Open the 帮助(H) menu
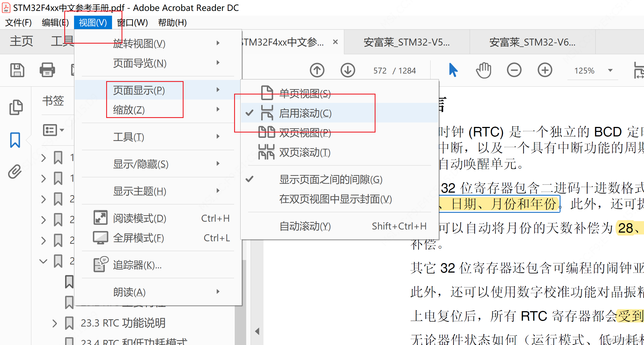Viewport: 644px width, 345px height. point(172,22)
